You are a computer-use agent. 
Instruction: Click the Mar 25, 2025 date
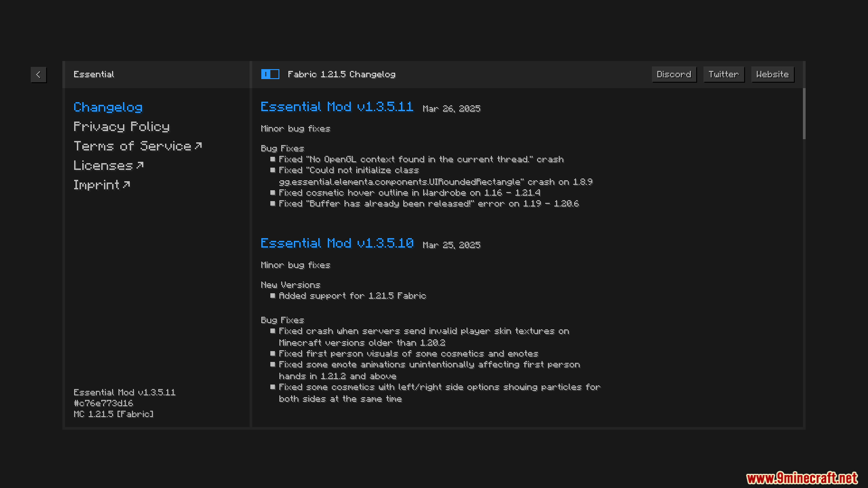pos(452,245)
